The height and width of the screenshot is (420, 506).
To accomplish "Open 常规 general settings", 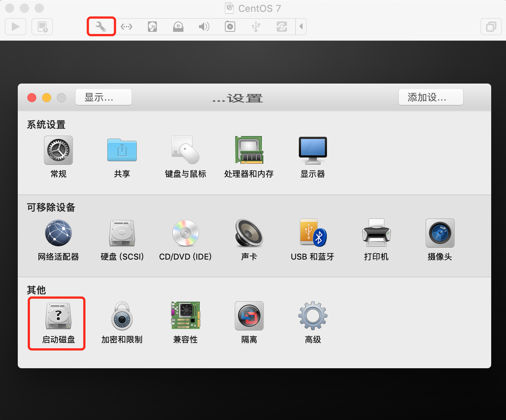I will coord(58,157).
